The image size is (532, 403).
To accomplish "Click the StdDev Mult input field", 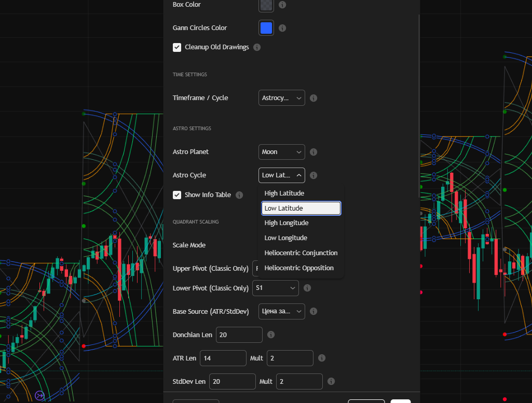I will coord(299,381).
